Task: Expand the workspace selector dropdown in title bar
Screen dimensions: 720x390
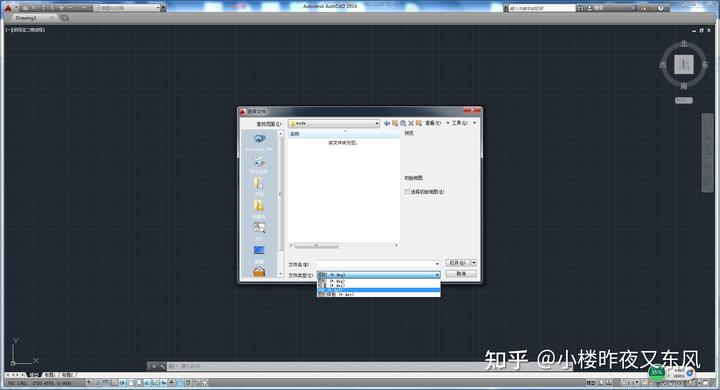Action: click(158, 8)
